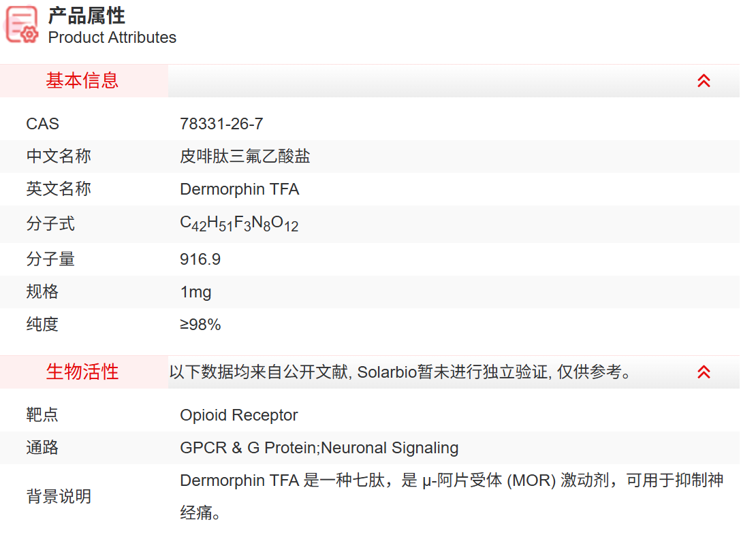
Task: Click the 纯度 field label
Action: [x=42, y=324]
